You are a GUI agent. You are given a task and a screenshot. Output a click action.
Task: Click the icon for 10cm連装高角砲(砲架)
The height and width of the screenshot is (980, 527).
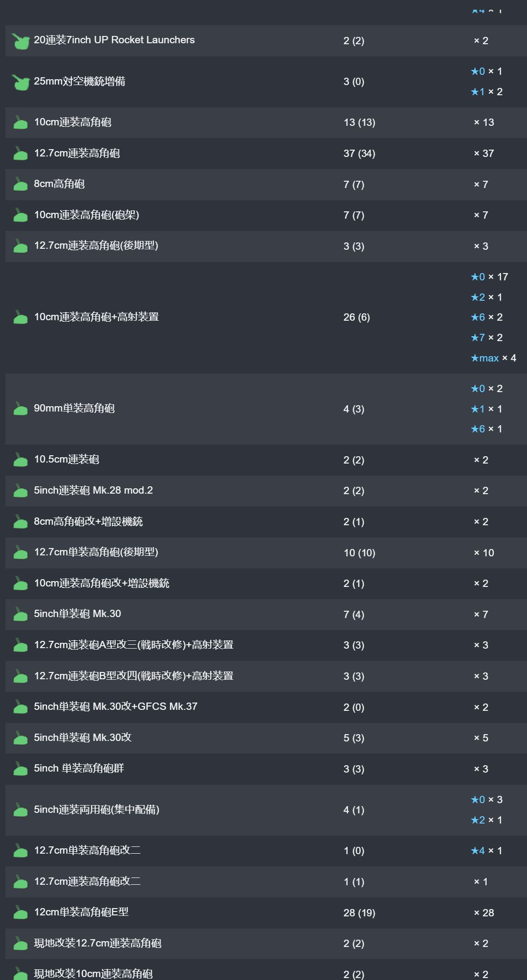point(20,215)
